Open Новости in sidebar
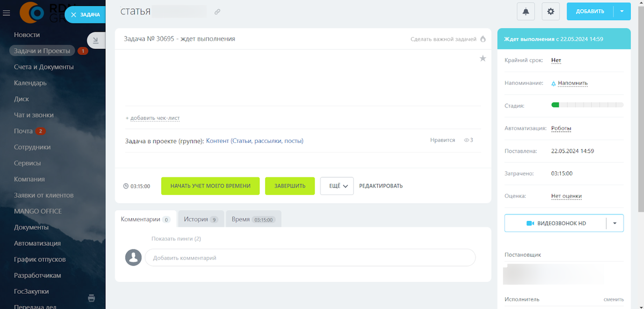This screenshot has width=644, height=309. (27, 35)
